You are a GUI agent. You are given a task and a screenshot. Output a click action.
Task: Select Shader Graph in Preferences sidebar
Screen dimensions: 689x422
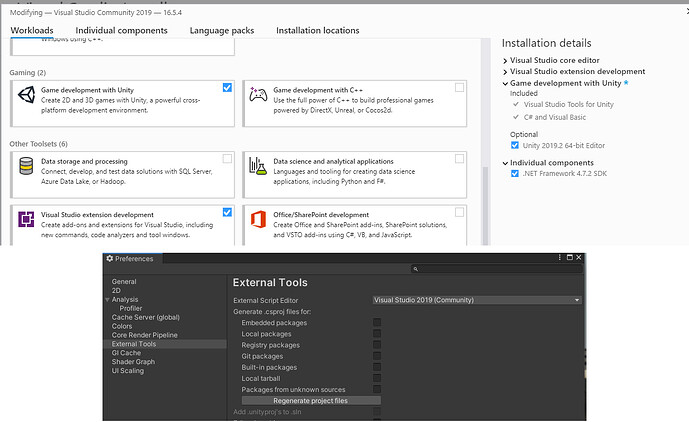click(x=133, y=362)
